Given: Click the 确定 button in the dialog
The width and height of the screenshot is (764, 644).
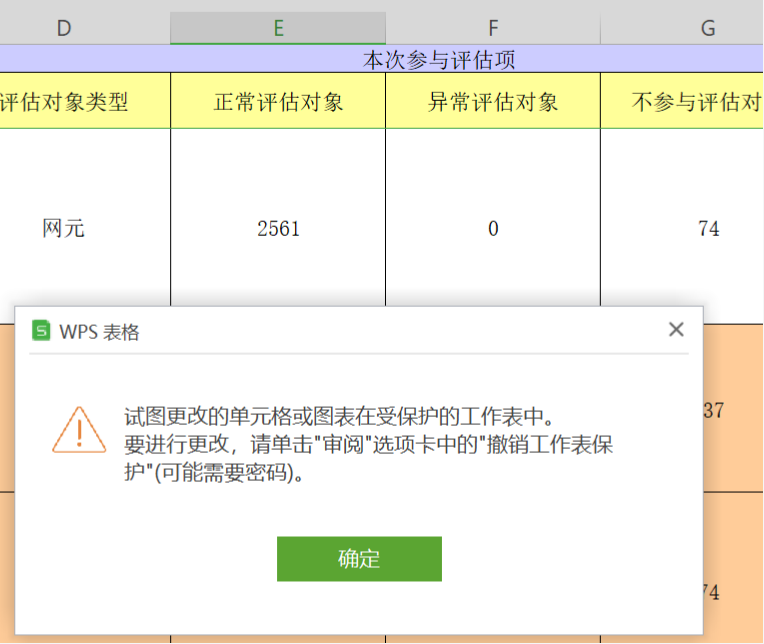Looking at the screenshot, I should pyautogui.click(x=359, y=559).
